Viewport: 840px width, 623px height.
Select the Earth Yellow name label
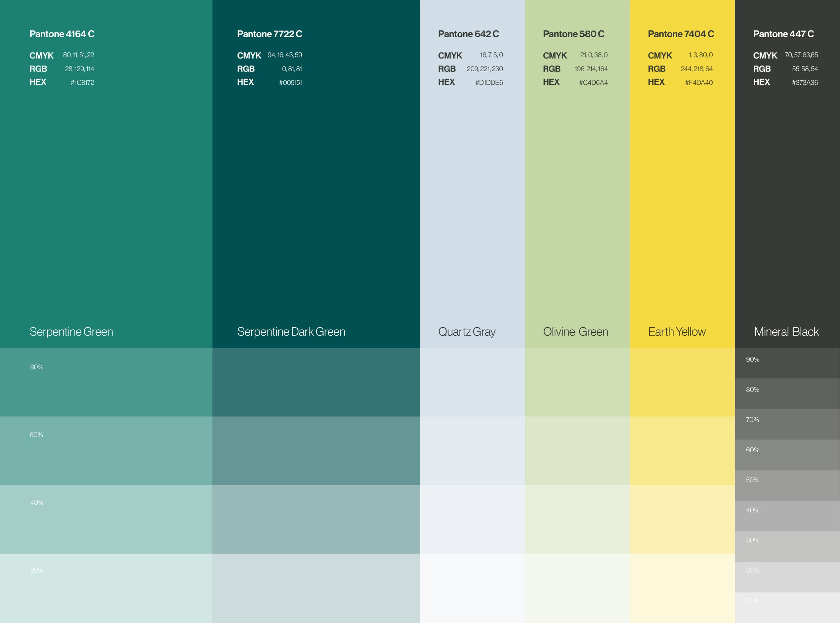[x=677, y=332]
